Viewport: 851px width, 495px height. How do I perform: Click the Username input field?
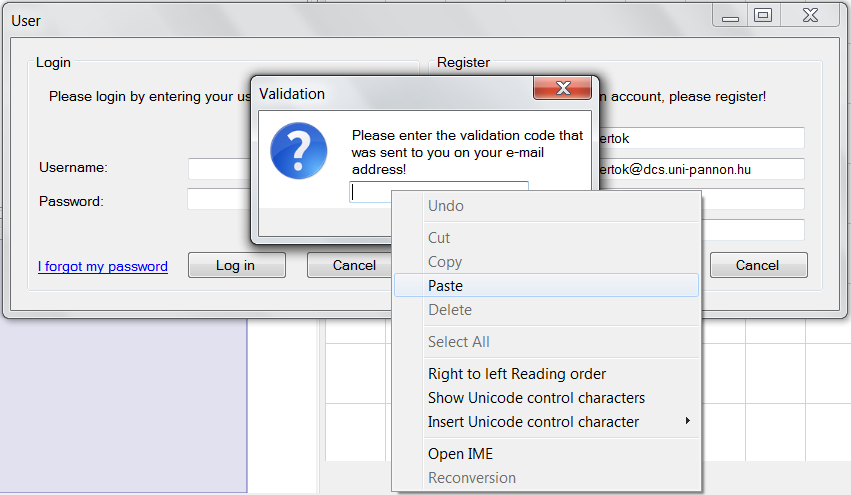[x=218, y=168]
